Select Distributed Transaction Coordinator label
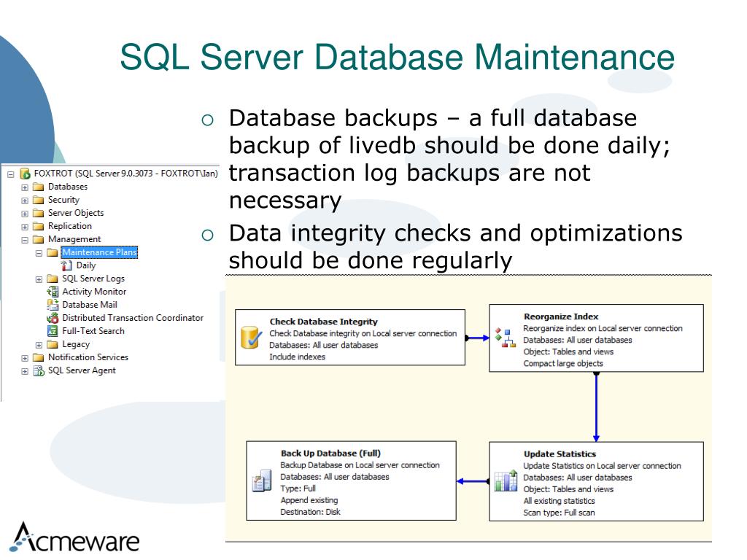 [133, 318]
